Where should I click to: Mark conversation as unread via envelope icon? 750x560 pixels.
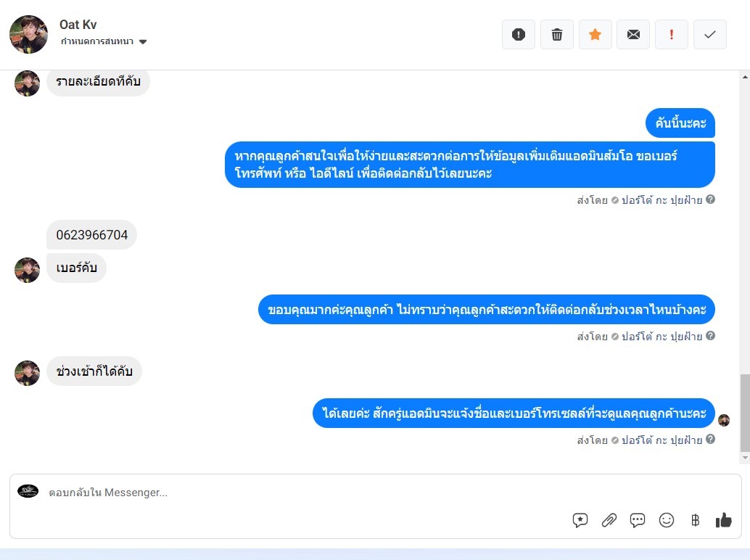pyautogui.click(x=633, y=34)
